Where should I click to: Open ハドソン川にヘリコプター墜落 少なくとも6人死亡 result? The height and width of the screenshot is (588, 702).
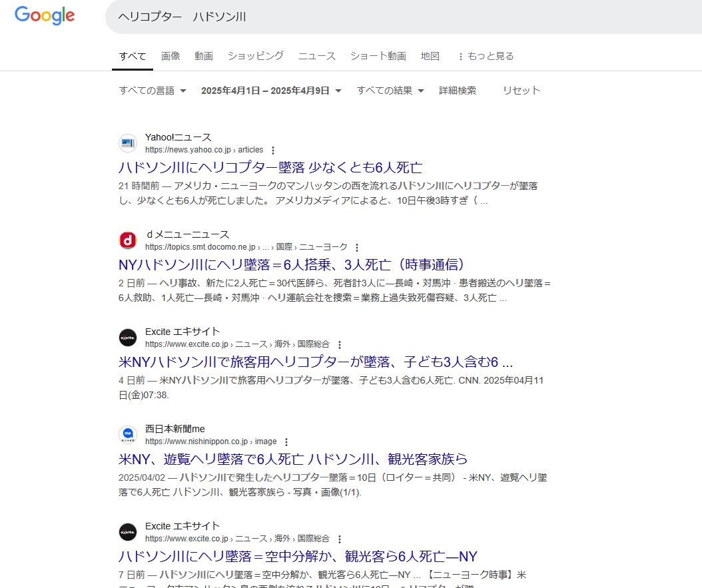270,167
